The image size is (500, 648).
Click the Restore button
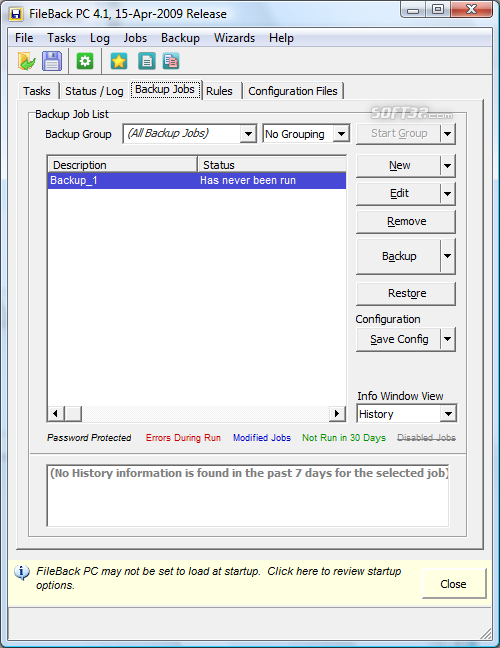pos(406,294)
